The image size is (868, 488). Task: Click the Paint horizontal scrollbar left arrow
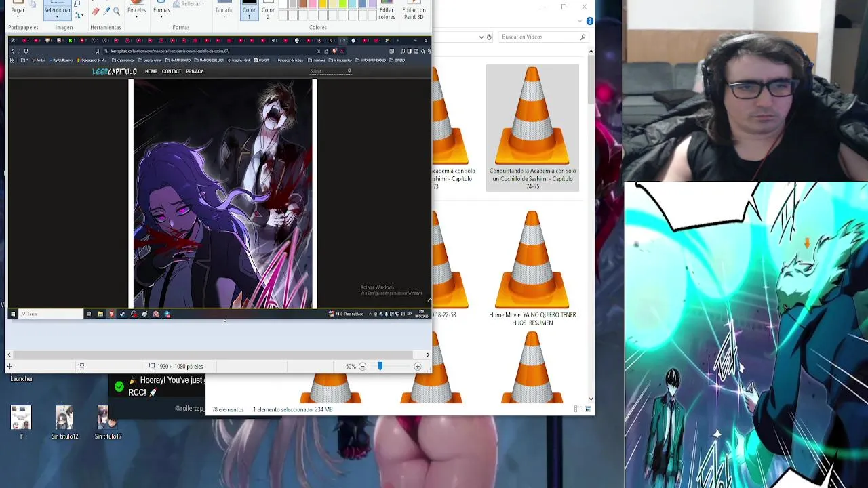(x=9, y=354)
